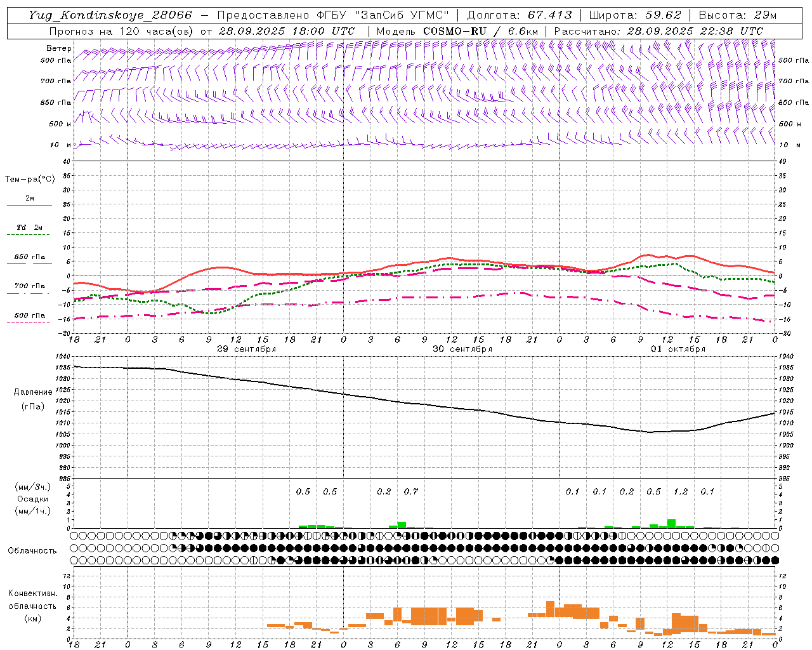The image size is (812, 650).
Task: Click the (мм/3ч.) unit label
Action: (x=32, y=487)
